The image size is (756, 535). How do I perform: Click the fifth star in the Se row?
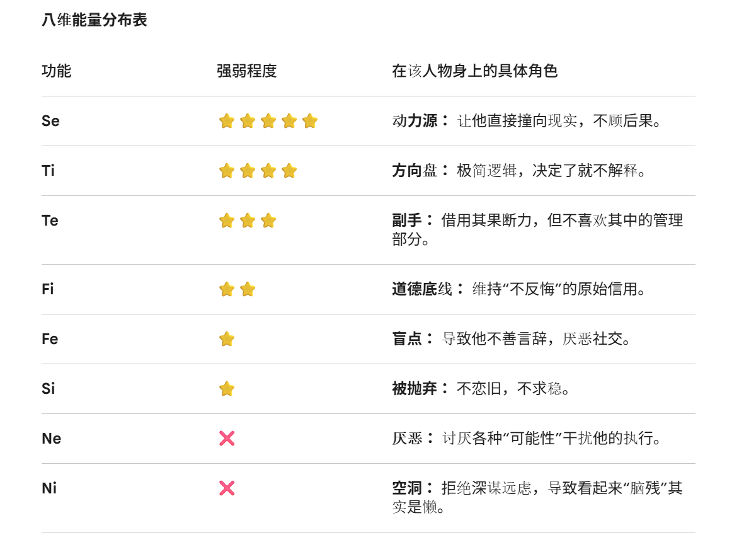[309, 121]
